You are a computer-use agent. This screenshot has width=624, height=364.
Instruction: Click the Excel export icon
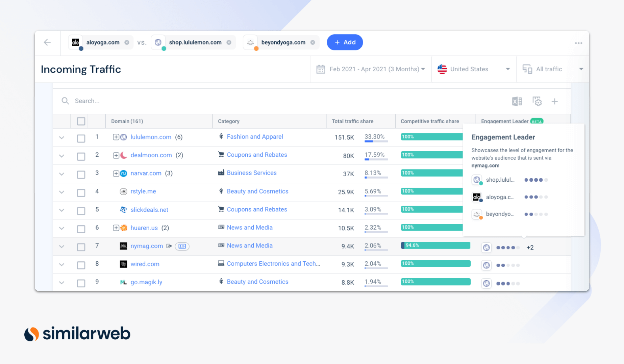[x=516, y=101]
